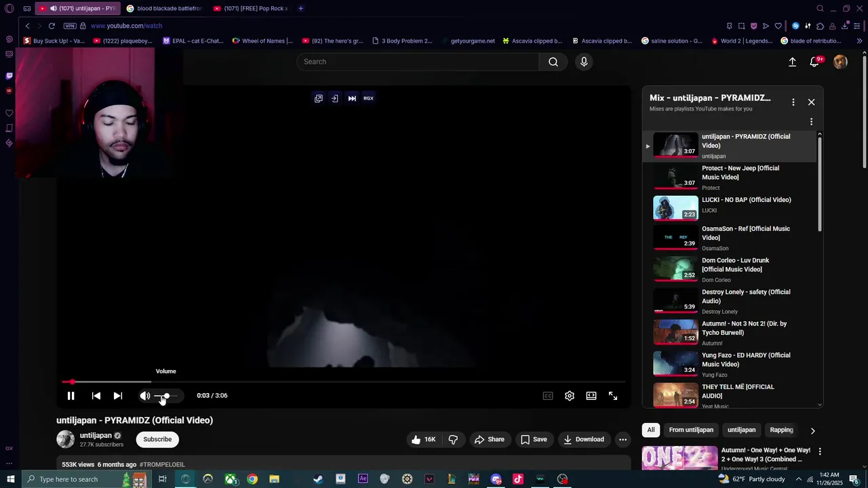868x488 pixels.
Task: Open THEY TELL MË official audio
Action: point(729,396)
